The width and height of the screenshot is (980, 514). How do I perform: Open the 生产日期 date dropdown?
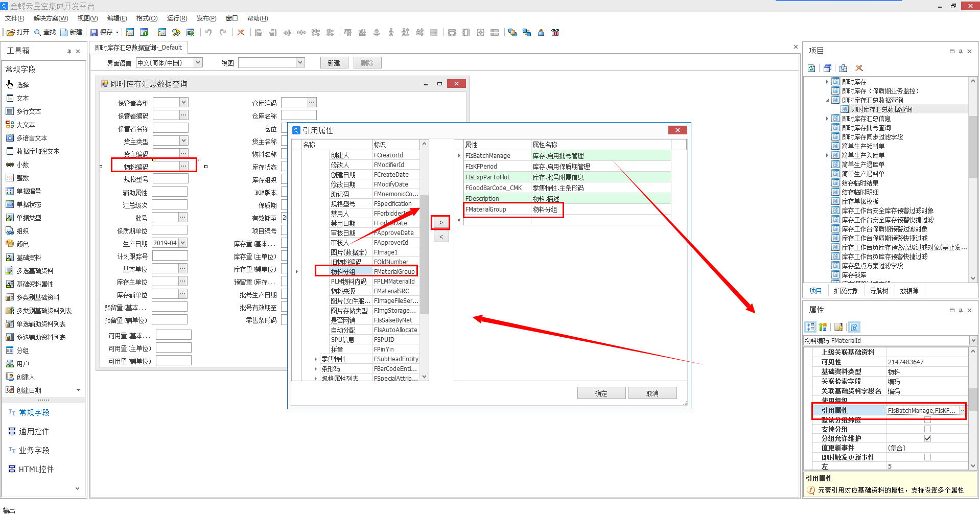(183, 243)
